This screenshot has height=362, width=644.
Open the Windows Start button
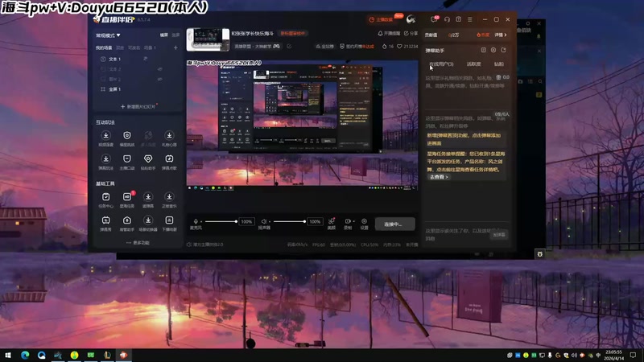click(8, 355)
